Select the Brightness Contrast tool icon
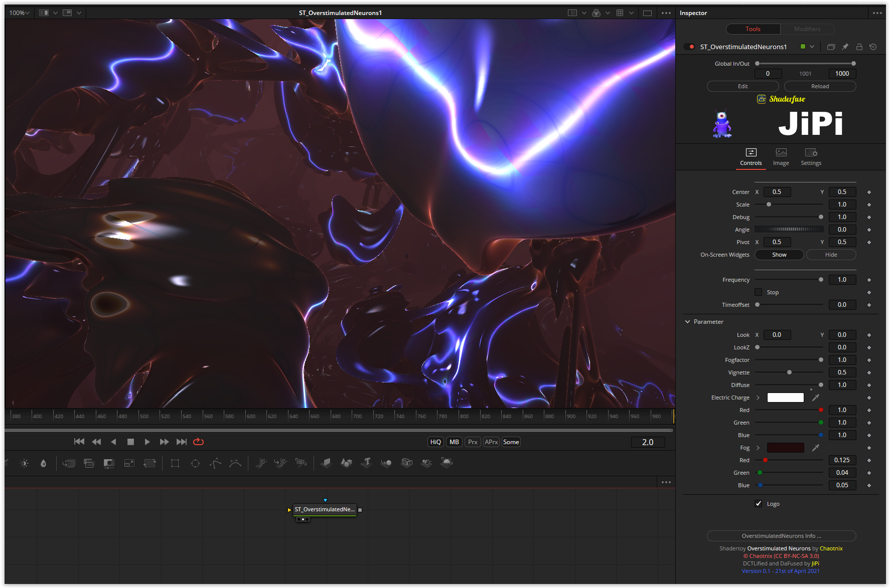 pos(24,463)
